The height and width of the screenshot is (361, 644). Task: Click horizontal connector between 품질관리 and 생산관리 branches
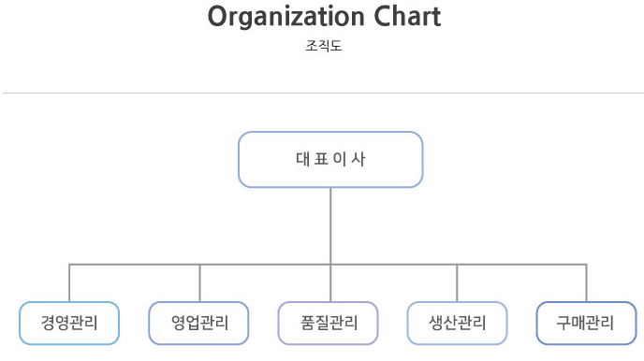coord(393,264)
